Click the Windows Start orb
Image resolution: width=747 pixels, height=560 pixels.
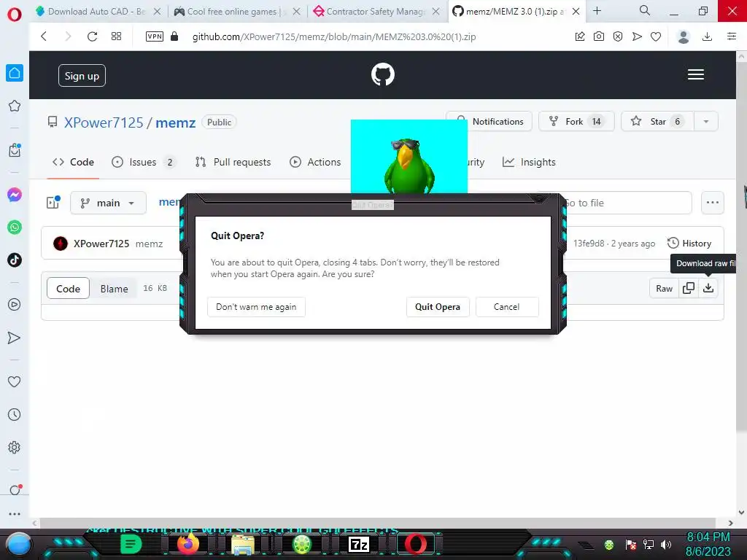(x=19, y=544)
